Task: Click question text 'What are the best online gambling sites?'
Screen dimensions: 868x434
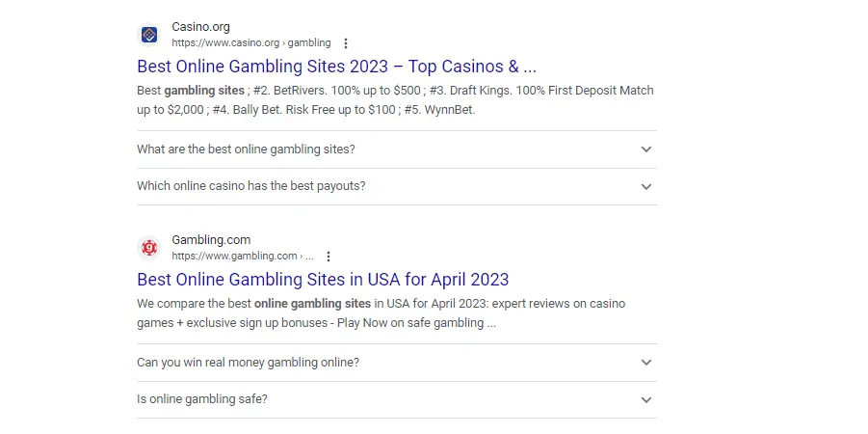Action: pyautogui.click(x=246, y=149)
